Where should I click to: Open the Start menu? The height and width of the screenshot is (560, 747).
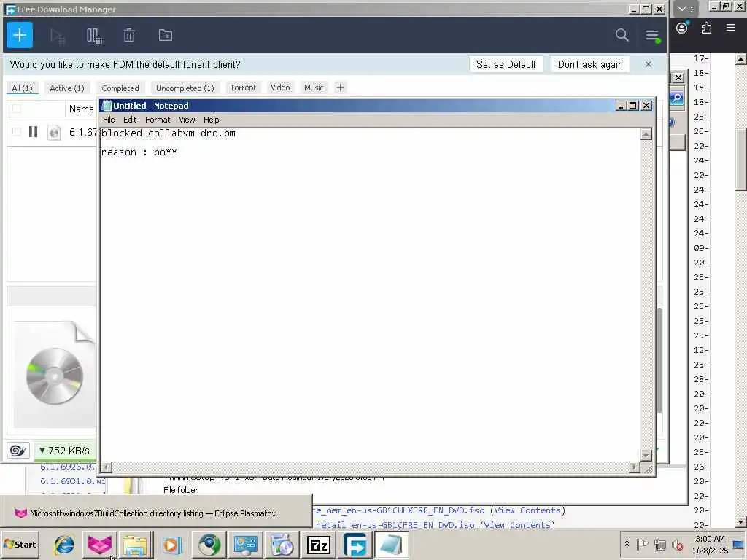point(20,544)
